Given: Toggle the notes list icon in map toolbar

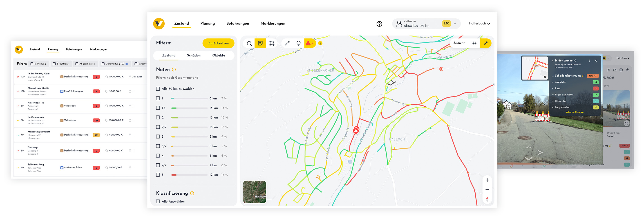Looking at the screenshot, I should (260, 43).
